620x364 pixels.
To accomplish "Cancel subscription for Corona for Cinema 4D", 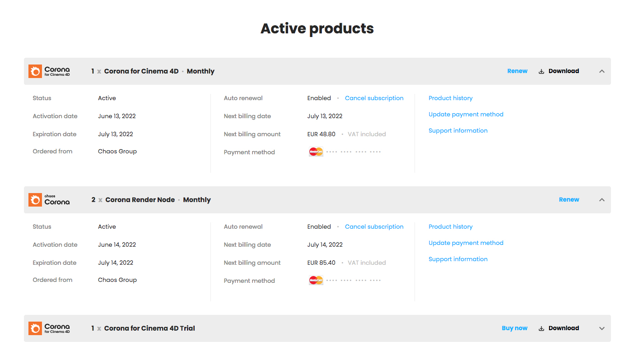I will tap(374, 98).
